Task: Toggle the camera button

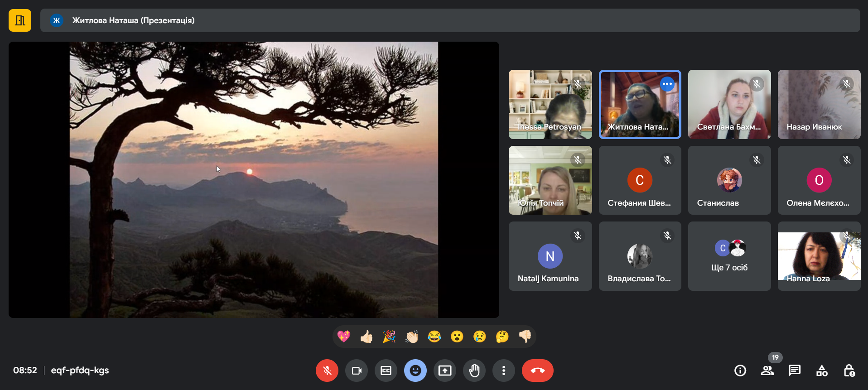Action: coord(357,371)
